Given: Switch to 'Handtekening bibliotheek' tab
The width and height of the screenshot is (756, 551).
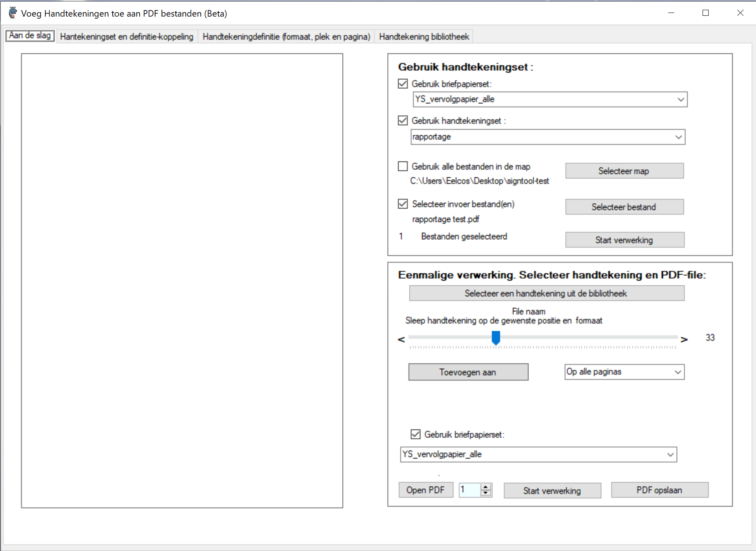Looking at the screenshot, I should coord(424,37).
